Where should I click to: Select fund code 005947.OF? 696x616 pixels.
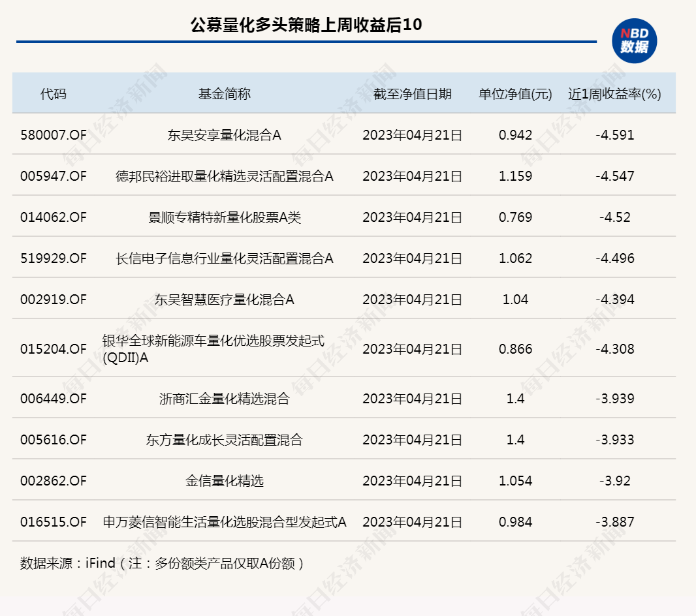54,176
